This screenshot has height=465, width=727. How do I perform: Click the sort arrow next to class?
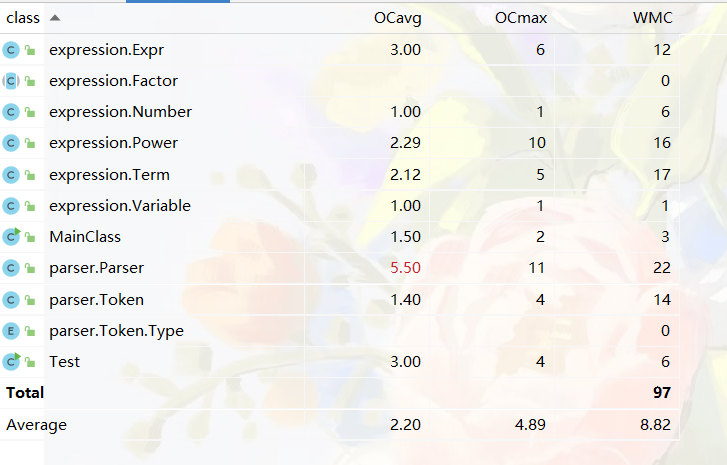pos(54,18)
